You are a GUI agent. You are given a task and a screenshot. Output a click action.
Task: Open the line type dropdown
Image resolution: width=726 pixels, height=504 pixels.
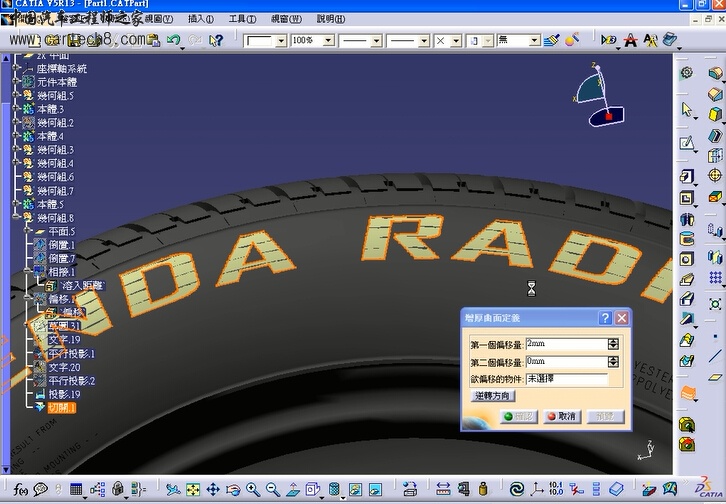click(x=424, y=41)
